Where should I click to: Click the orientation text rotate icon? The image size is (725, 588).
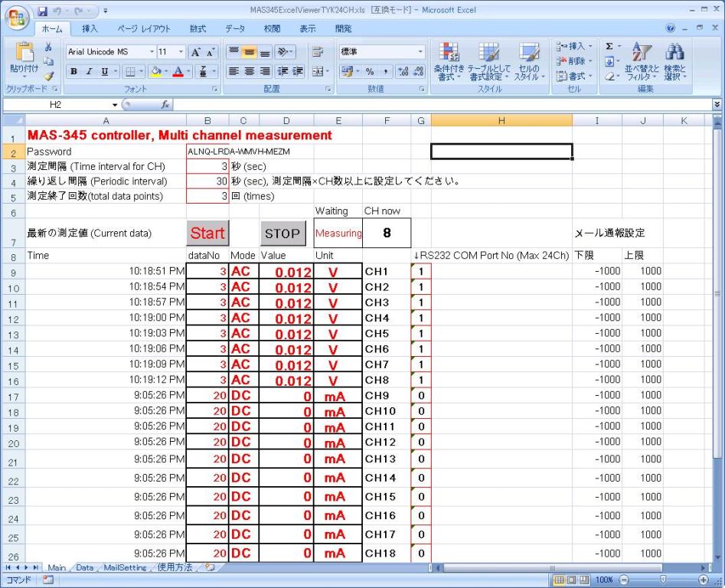coord(282,52)
